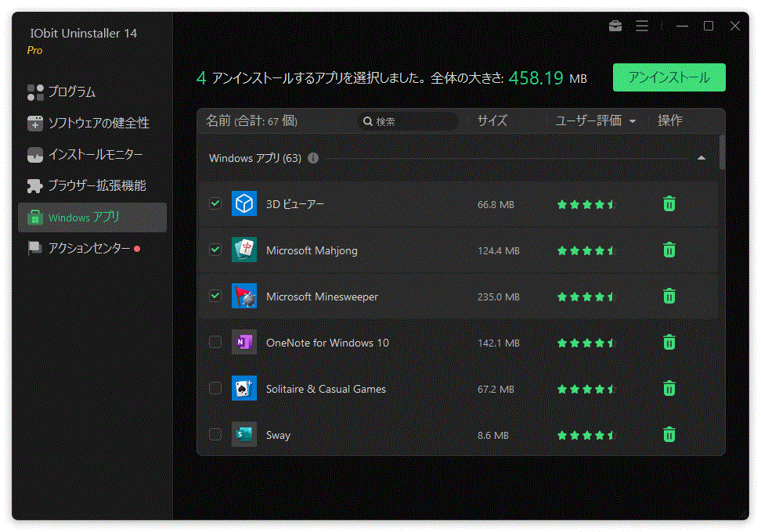
Task: Click the red アクションセンター notification dot
Action: click(137, 249)
